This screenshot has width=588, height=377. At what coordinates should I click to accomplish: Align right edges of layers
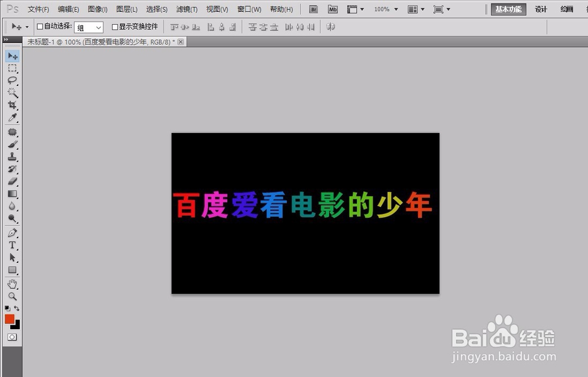(233, 27)
